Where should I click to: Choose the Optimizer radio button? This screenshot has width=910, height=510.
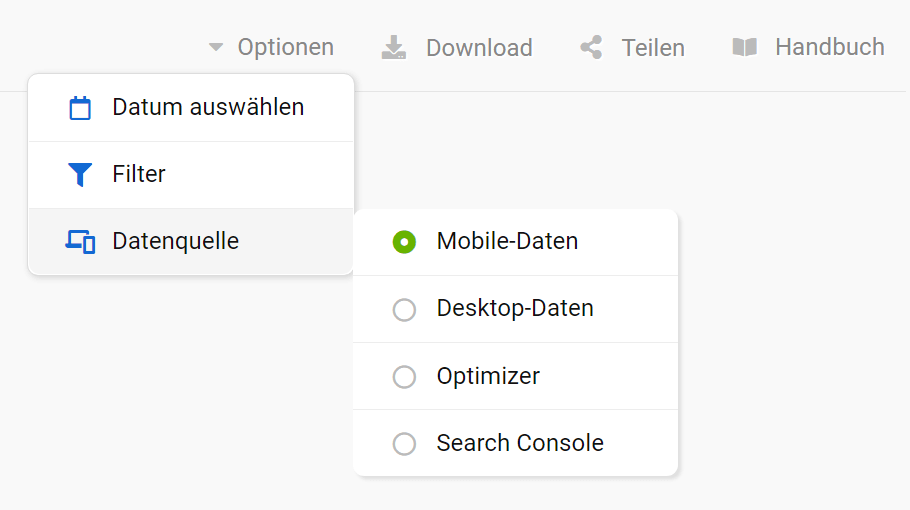(x=404, y=377)
